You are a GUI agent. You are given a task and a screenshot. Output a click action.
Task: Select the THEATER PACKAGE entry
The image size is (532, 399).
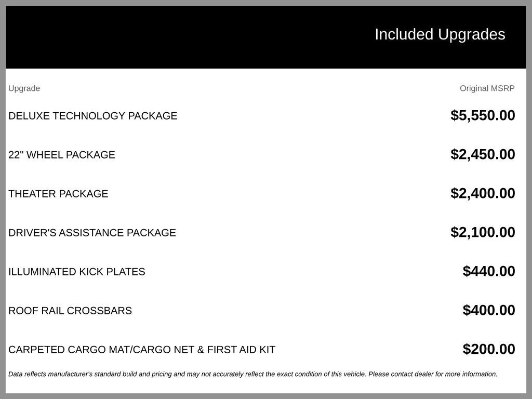pyautogui.click(x=58, y=194)
